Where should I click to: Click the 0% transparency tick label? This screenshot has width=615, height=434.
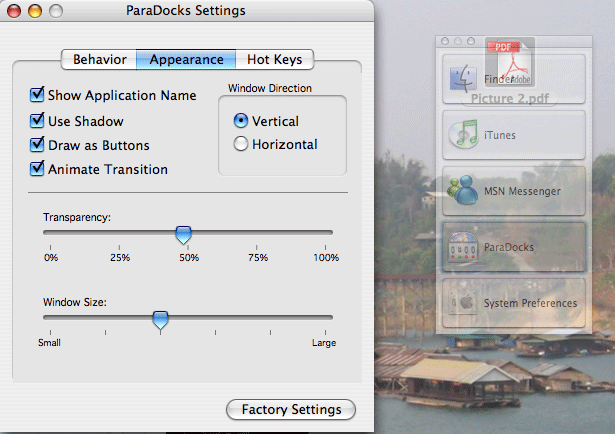tap(51, 258)
